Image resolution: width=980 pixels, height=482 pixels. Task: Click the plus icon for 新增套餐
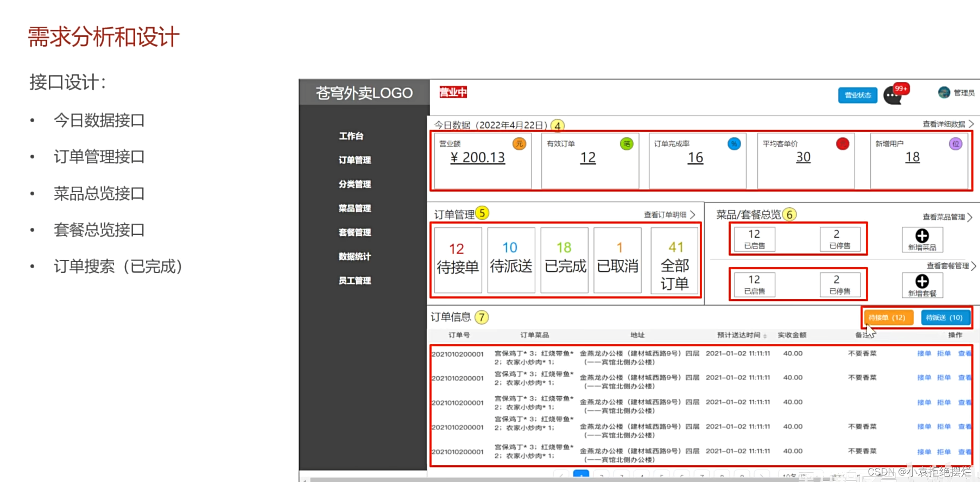click(922, 281)
